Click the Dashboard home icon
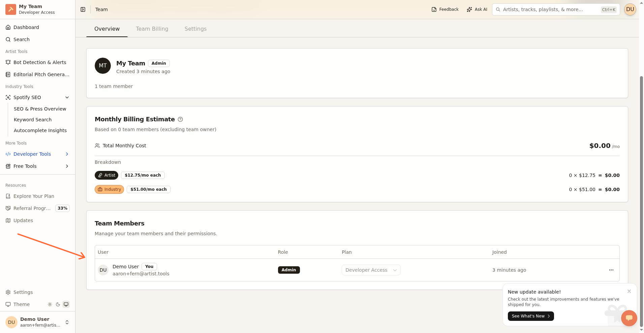Image resolution: width=644 pixels, height=333 pixels. coord(8,27)
